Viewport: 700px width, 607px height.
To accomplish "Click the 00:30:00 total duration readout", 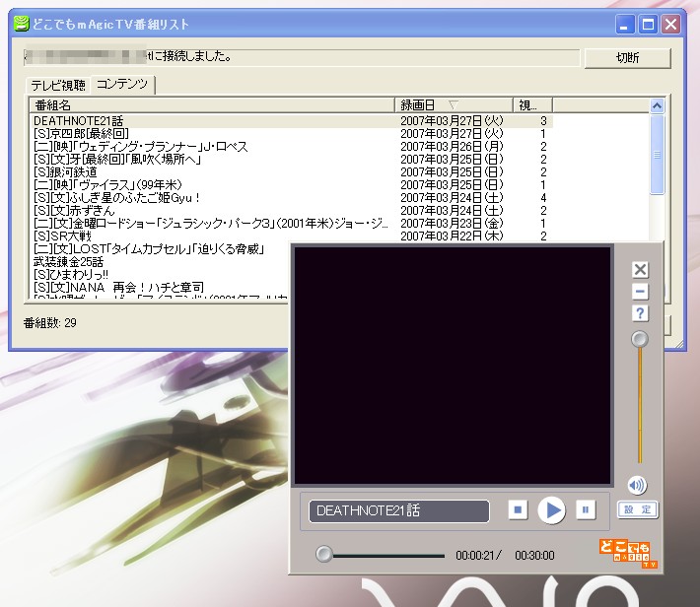I will coord(534,555).
